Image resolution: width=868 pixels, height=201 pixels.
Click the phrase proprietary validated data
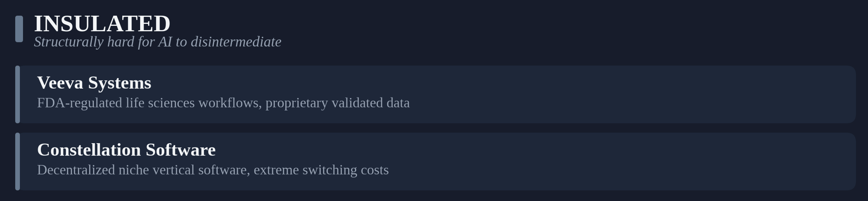[x=338, y=103]
